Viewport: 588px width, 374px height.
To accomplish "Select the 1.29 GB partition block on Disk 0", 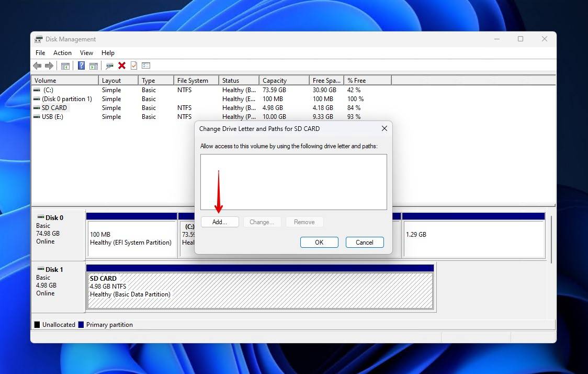I will 473,235.
